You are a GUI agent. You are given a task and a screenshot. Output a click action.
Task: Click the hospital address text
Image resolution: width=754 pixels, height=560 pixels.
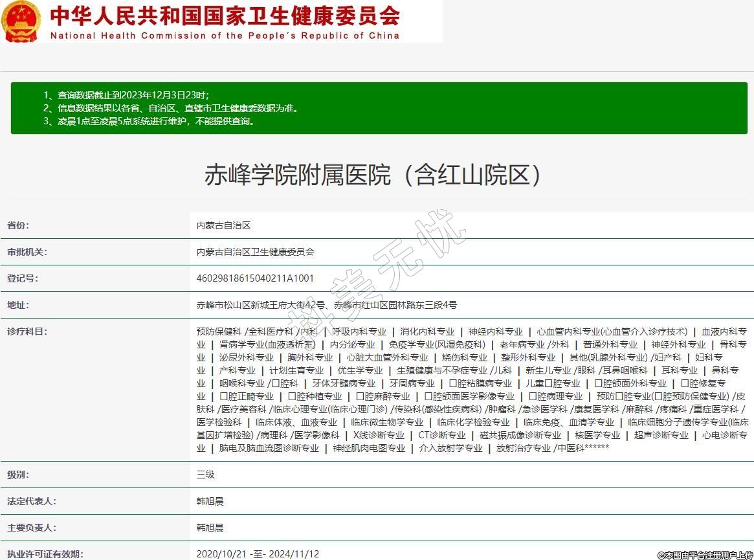(326, 305)
